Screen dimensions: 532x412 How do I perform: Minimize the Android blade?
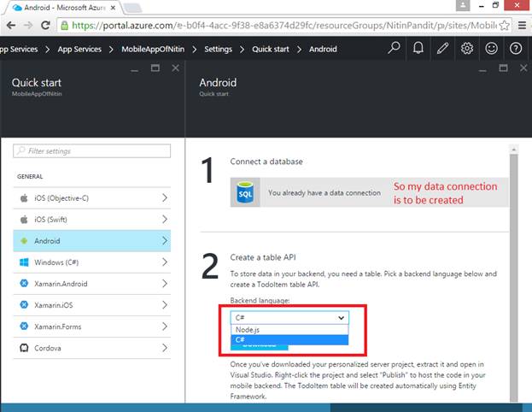pyautogui.click(x=482, y=70)
